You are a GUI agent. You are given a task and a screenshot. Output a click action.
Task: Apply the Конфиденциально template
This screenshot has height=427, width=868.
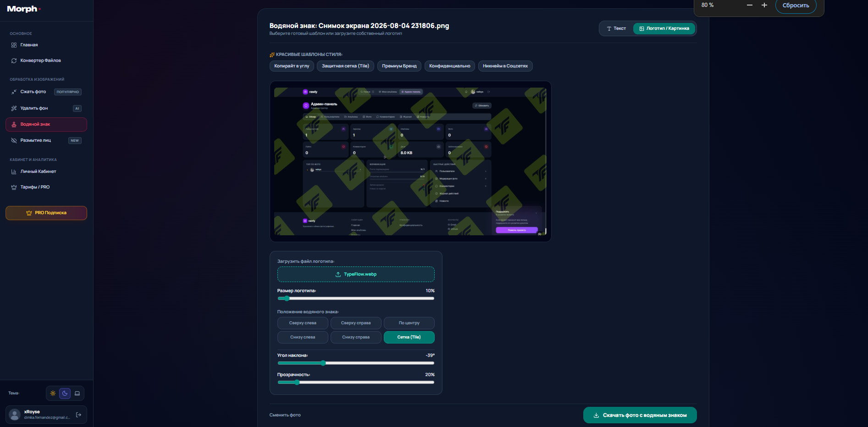[450, 66]
